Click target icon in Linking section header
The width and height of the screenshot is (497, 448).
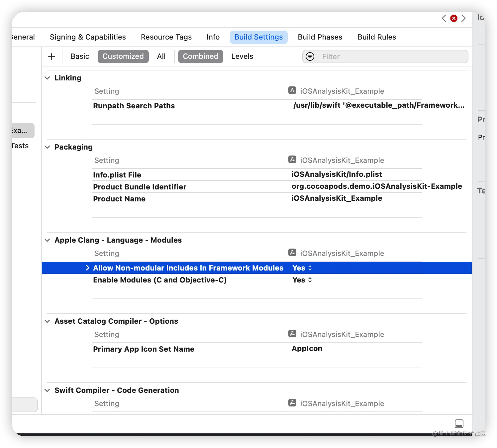coord(292,90)
